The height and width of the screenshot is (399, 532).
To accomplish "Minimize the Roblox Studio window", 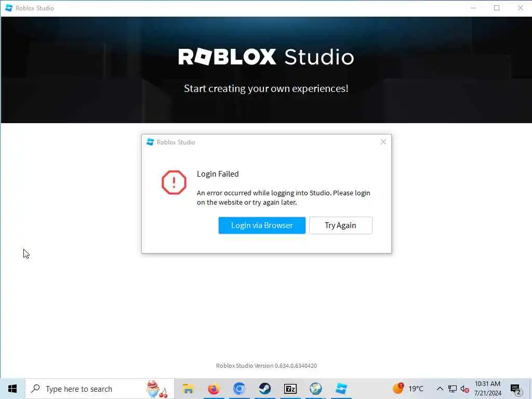I will (x=473, y=8).
